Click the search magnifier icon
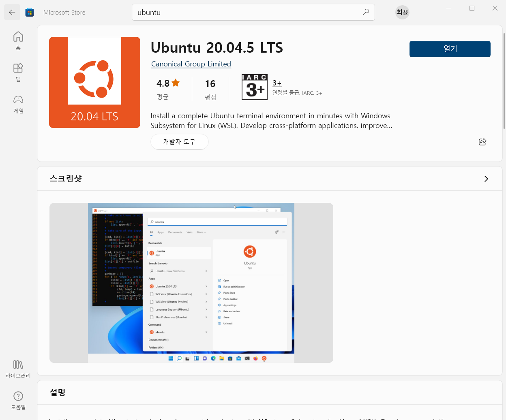The image size is (506, 420). pos(366,12)
